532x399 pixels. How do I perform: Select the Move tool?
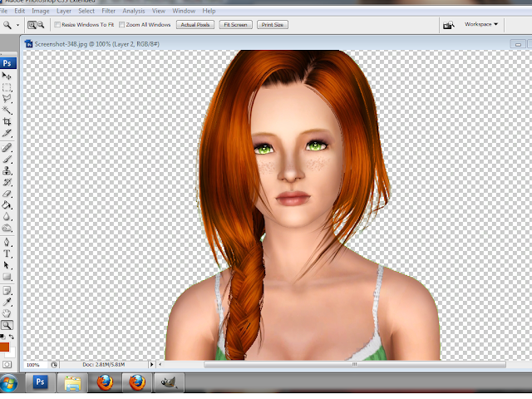[7, 76]
